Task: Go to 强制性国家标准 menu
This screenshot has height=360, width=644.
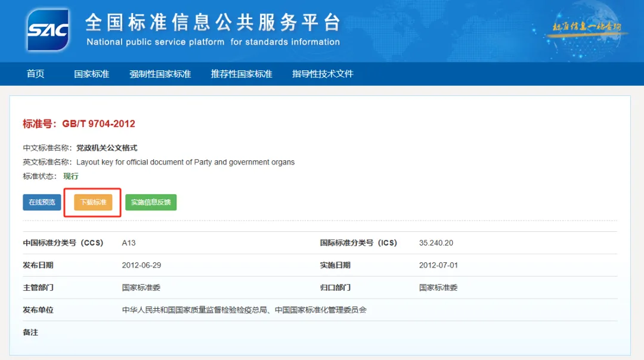Action: tap(160, 74)
